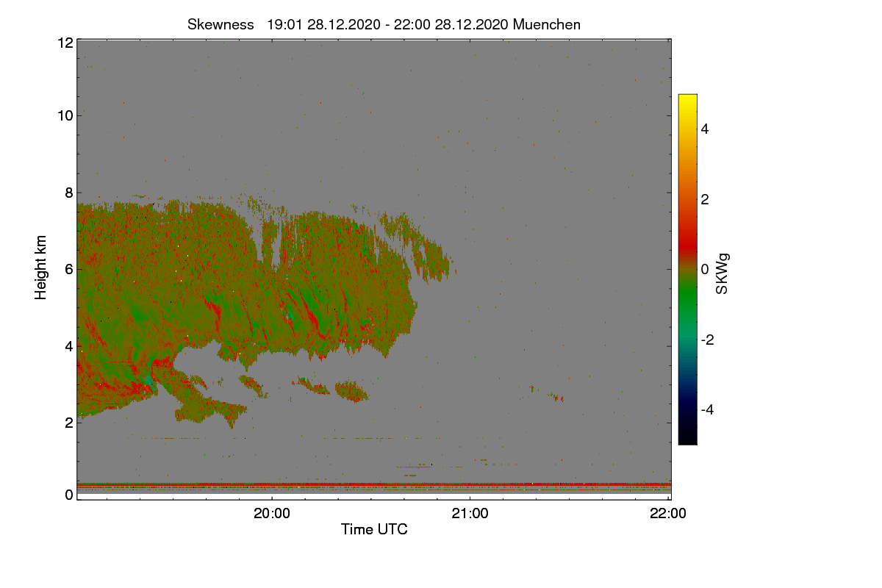Viewport: 882px width, 588px height.
Task: Click the black bottom of the colorbar
Action: pyautogui.click(x=687, y=437)
